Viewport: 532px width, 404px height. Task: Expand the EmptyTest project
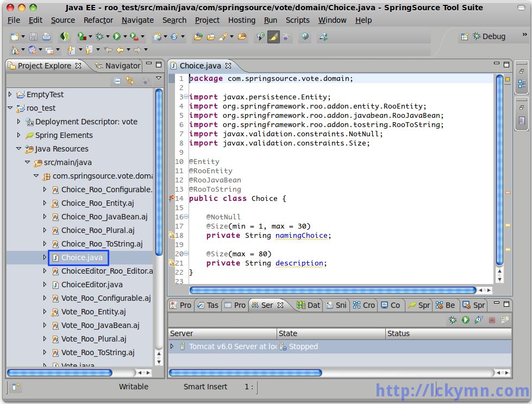(x=10, y=94)
